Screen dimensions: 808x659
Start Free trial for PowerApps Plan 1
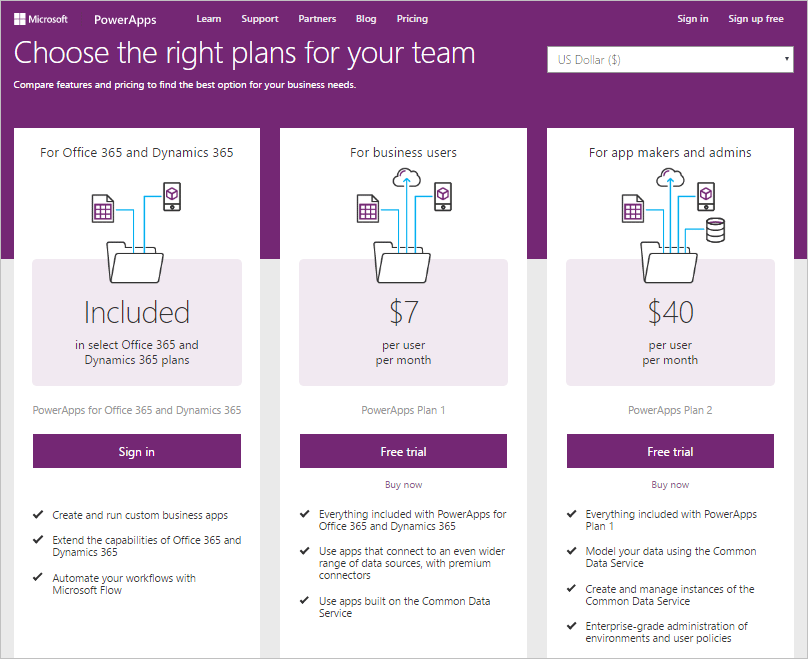[403, 451]
